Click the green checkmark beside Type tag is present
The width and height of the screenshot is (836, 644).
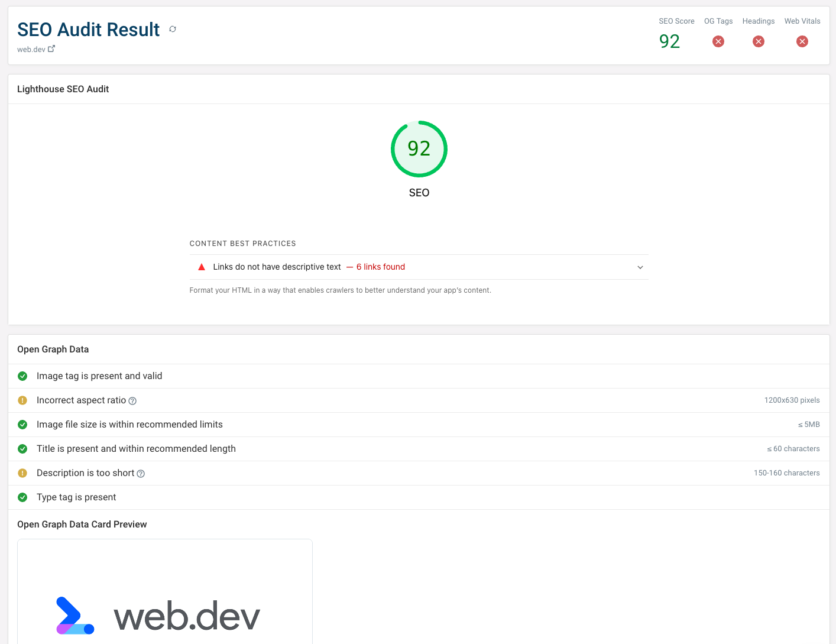coord(22,497)
